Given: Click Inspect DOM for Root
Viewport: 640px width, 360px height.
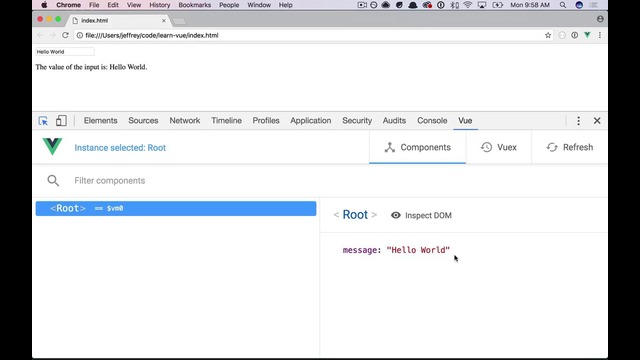Looking at the screenshot, I should 421,215.
